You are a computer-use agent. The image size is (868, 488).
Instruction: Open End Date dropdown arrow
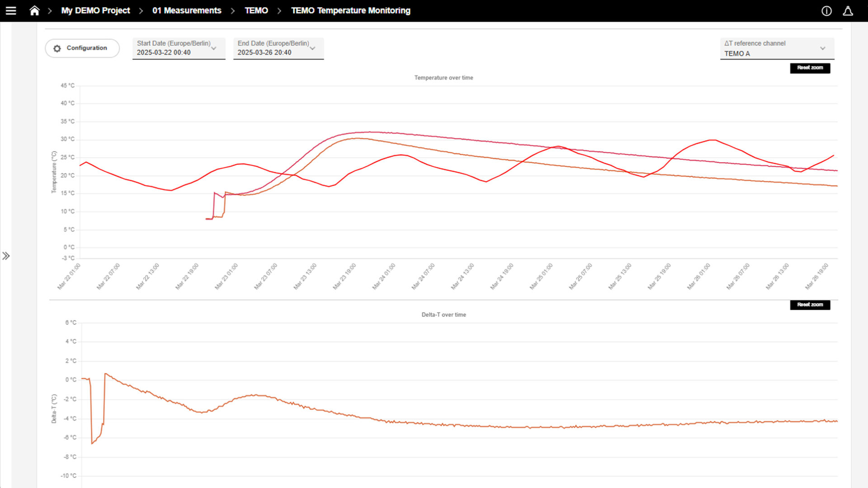click(312, 48)
